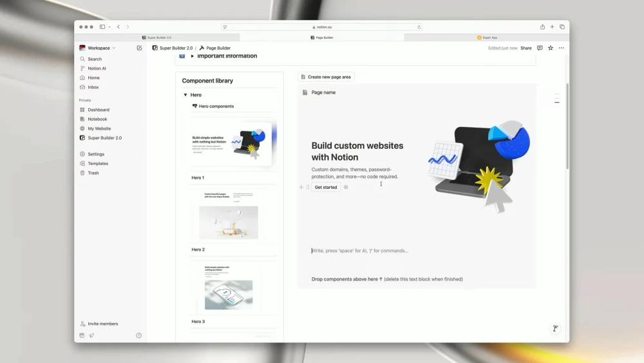Open Inbox in the sidebar
The width and height of the screenshot is (644, 363).
coord(93,87)
